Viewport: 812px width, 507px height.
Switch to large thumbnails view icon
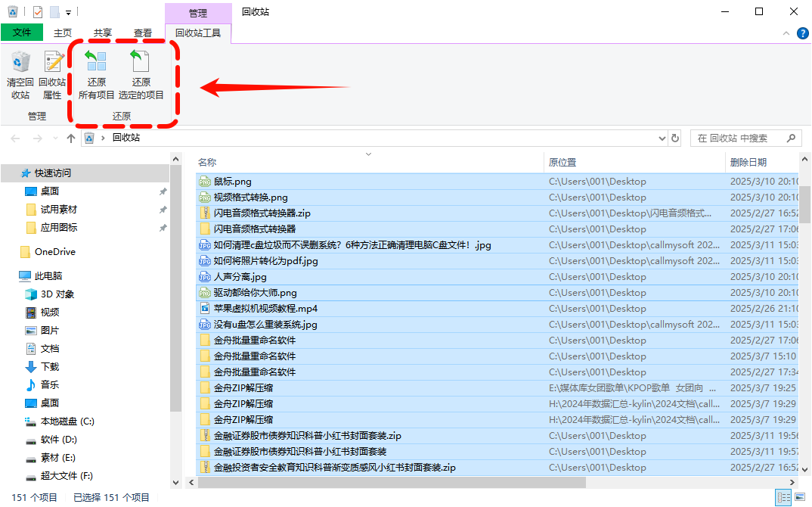800,497
